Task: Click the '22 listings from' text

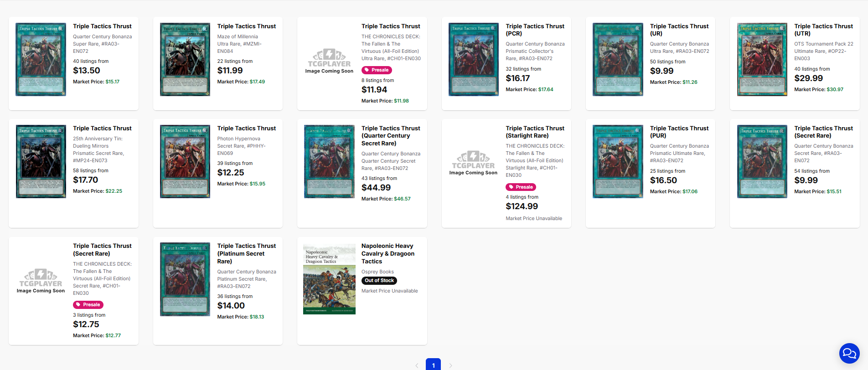Action: 235,62
